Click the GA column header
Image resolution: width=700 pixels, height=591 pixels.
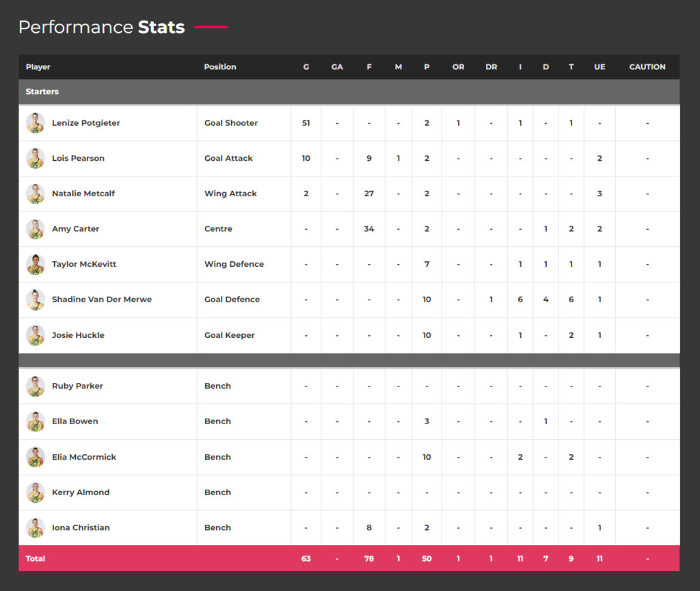point(337,67)
